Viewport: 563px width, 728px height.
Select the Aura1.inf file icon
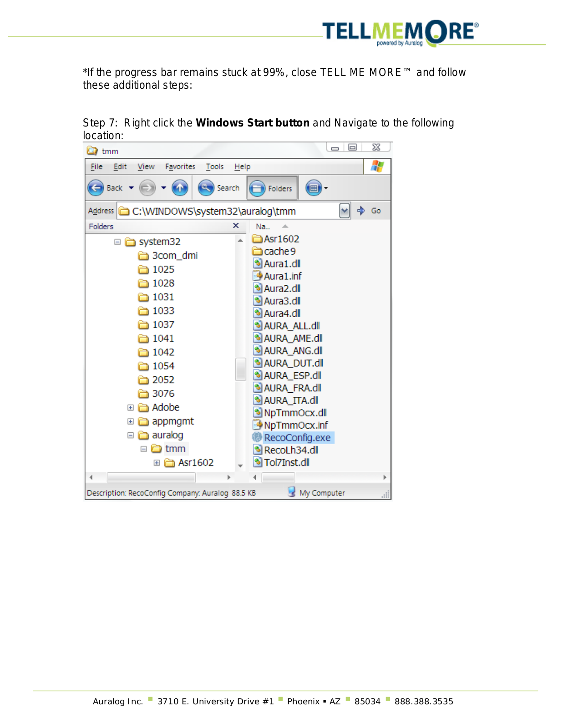tap(258, 276)
